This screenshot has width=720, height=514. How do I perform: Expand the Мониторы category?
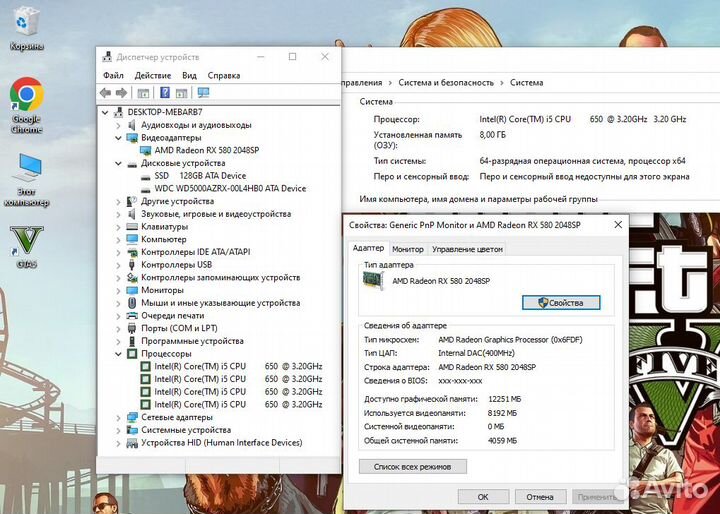(118, 290)
